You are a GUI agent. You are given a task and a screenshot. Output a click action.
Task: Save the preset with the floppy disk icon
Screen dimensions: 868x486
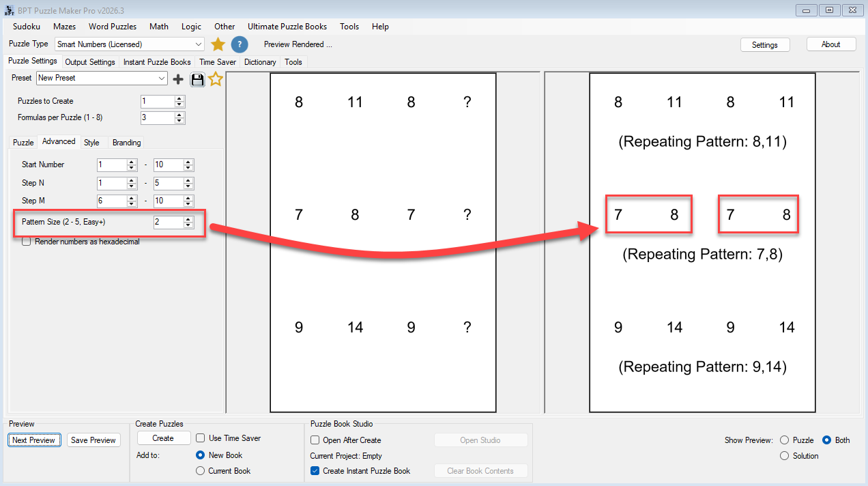coord(197,79)
